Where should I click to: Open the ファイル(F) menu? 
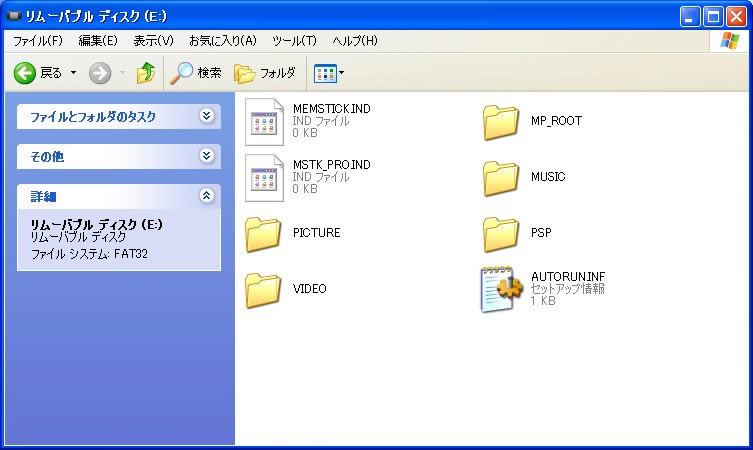(x=38, y=41)
